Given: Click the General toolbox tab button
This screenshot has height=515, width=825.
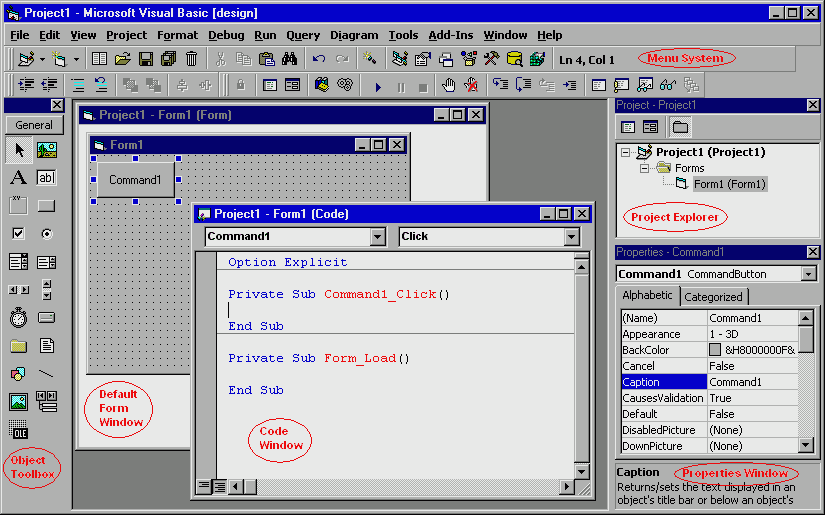Looking at the screenshot, I should point(34,125).
